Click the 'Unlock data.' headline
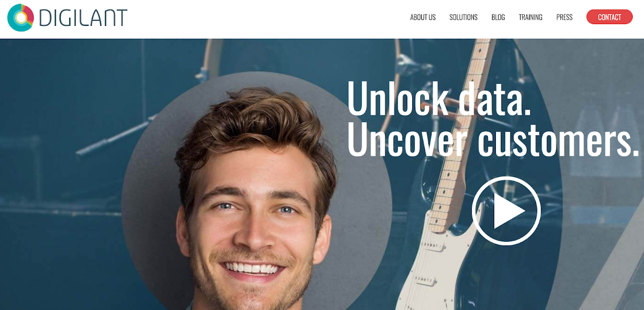This screenshot has height=310, width=644. tap(439, 99)
